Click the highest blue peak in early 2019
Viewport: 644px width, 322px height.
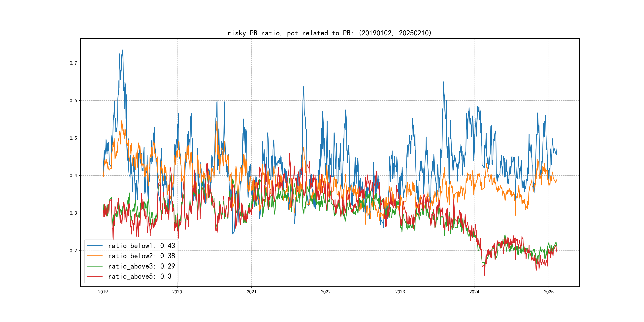[122, 50]
